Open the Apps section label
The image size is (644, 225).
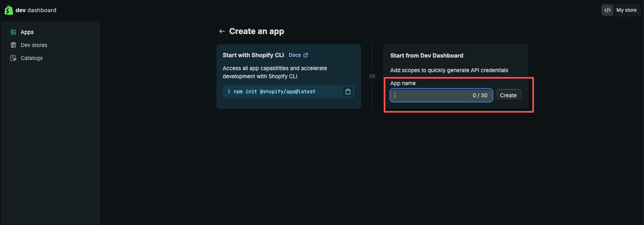(x=27, y=32)
